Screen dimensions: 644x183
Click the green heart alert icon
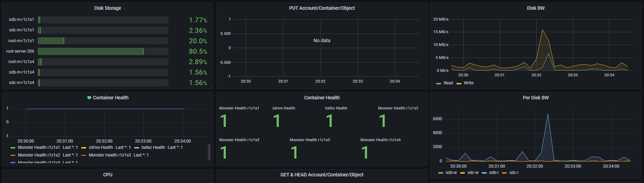[89, 98]
